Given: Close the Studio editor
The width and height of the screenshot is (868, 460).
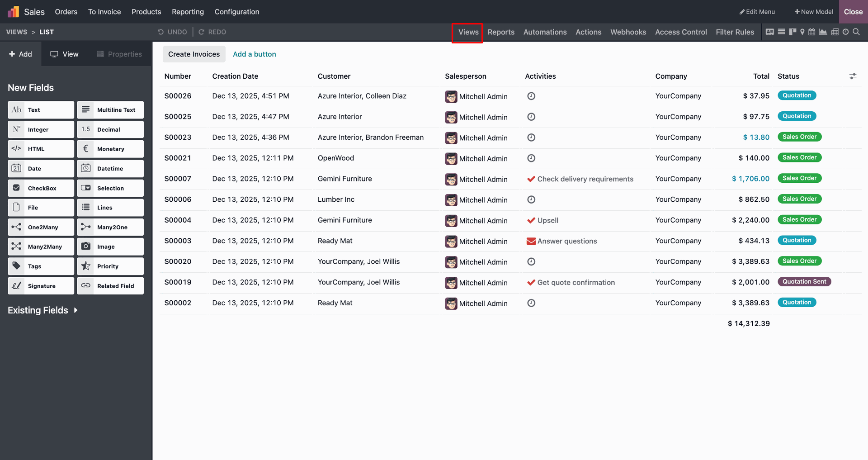Looking at the screenshot, I should click(x=853, y=12).
